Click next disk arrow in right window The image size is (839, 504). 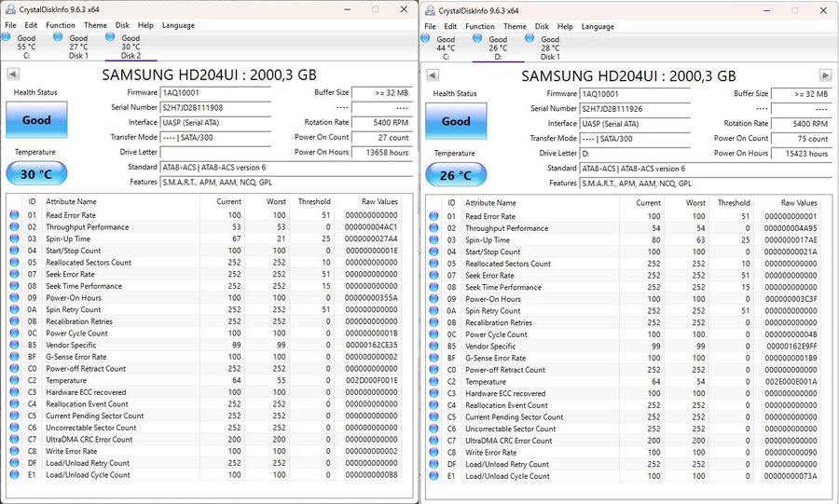(x=826, y=75)
